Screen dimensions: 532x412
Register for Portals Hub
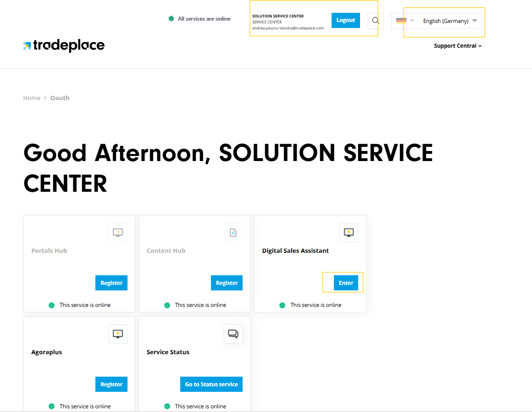pos(111,283)
